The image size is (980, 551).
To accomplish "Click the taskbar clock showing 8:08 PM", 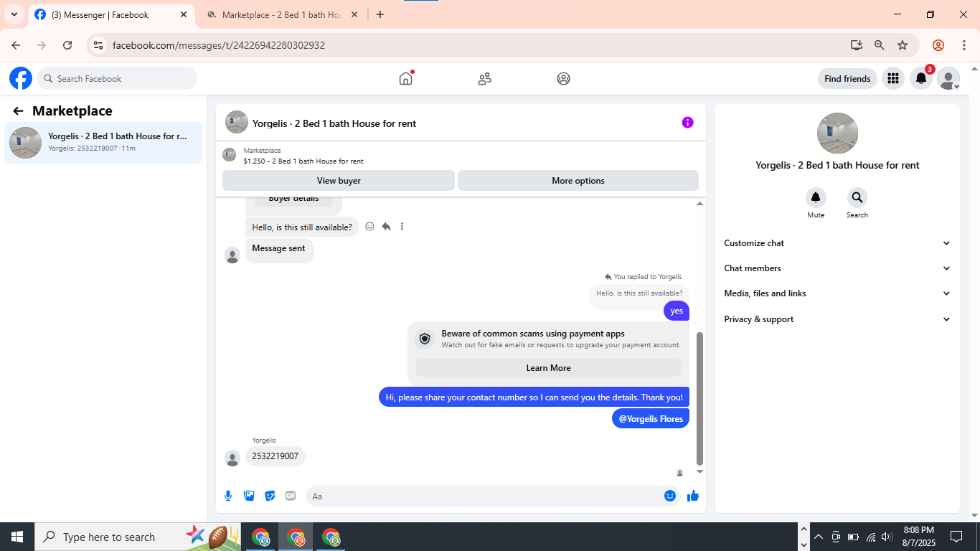I will 918,537.
